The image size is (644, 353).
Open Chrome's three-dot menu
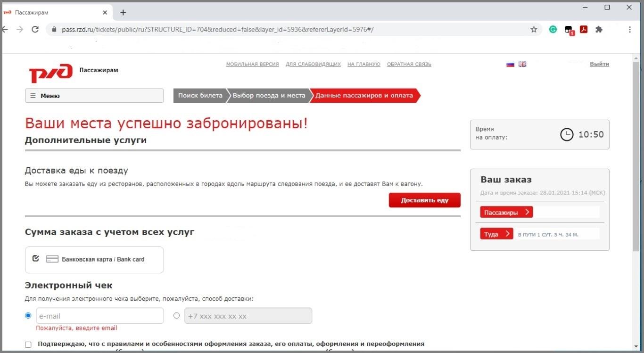tap(630, 30)
